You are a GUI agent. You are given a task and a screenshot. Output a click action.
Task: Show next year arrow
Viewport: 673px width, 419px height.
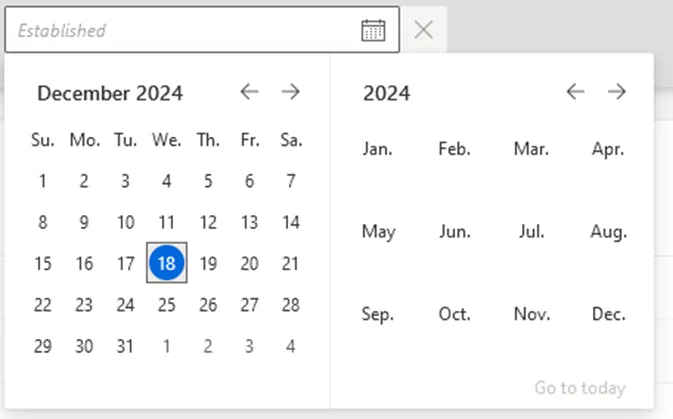click(x=617, y=91)
